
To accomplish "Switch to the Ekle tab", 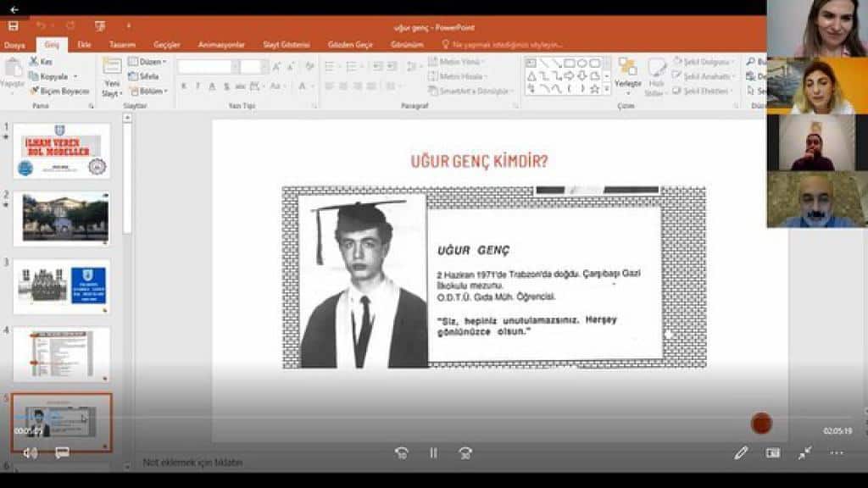I will (84, 45).
